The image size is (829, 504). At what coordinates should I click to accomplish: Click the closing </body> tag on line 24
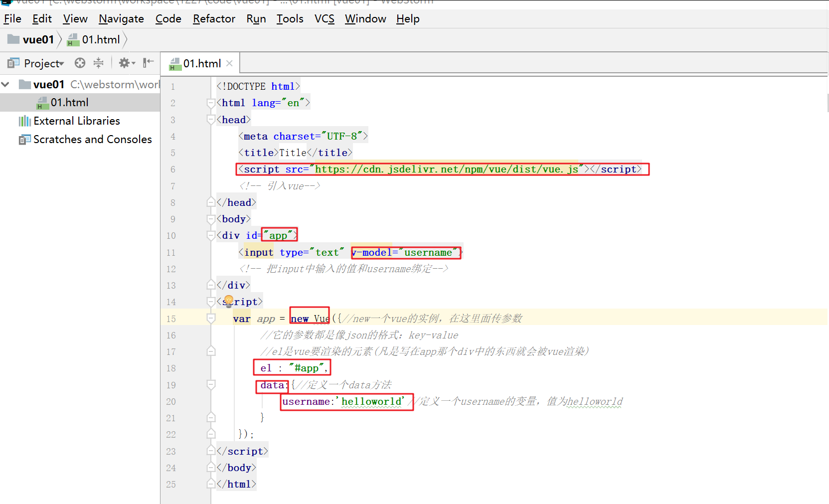236,468
